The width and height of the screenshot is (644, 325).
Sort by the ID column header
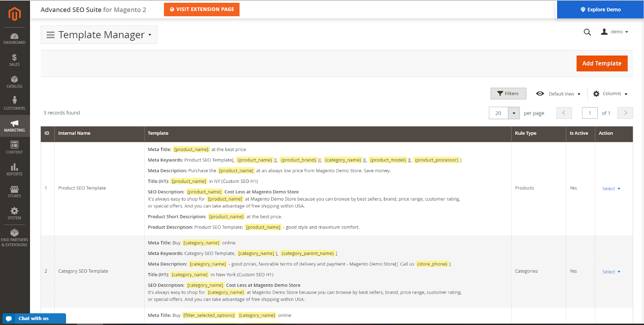click(x=47, y=133)
